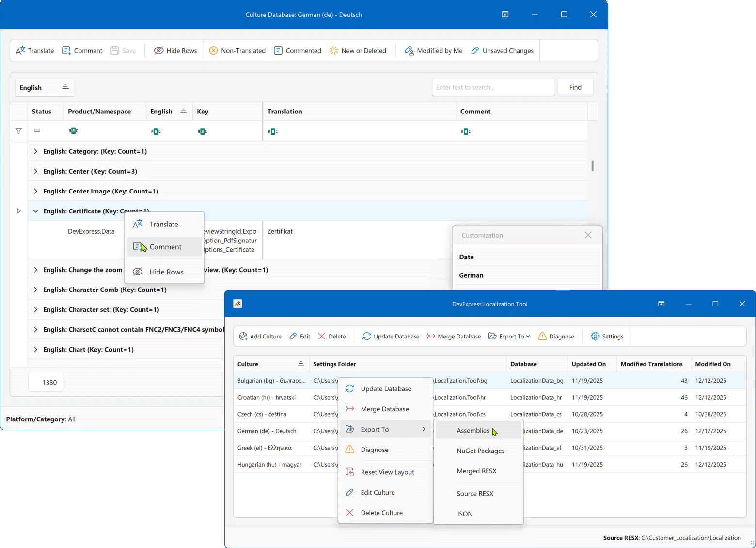
Task: Click the Find button
Action: [575, 87]
